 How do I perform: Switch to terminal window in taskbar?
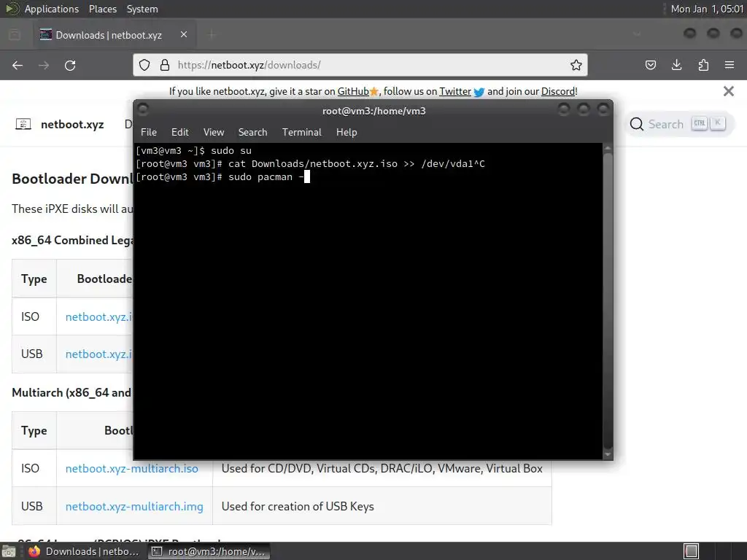click(x=209, y=551)
